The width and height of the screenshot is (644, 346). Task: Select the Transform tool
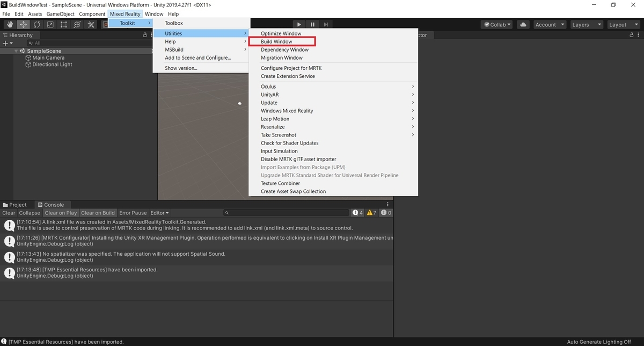(x=77, y=25)
